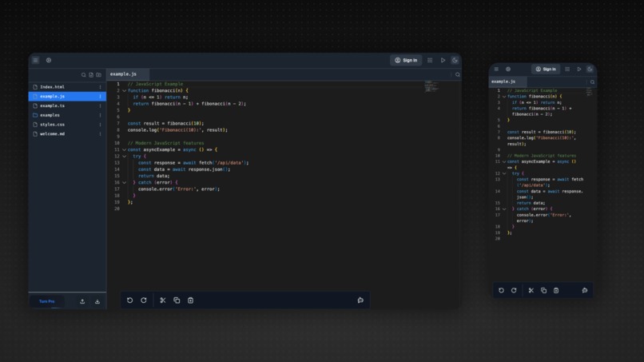Toggle dark mode moon icon in mobile preview
This screenshot has width=644, height=362.
click(590, 69)
